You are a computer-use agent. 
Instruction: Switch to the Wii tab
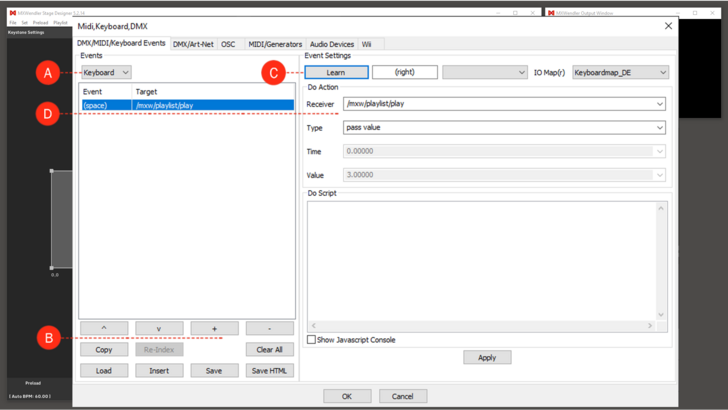pos(367,44)
